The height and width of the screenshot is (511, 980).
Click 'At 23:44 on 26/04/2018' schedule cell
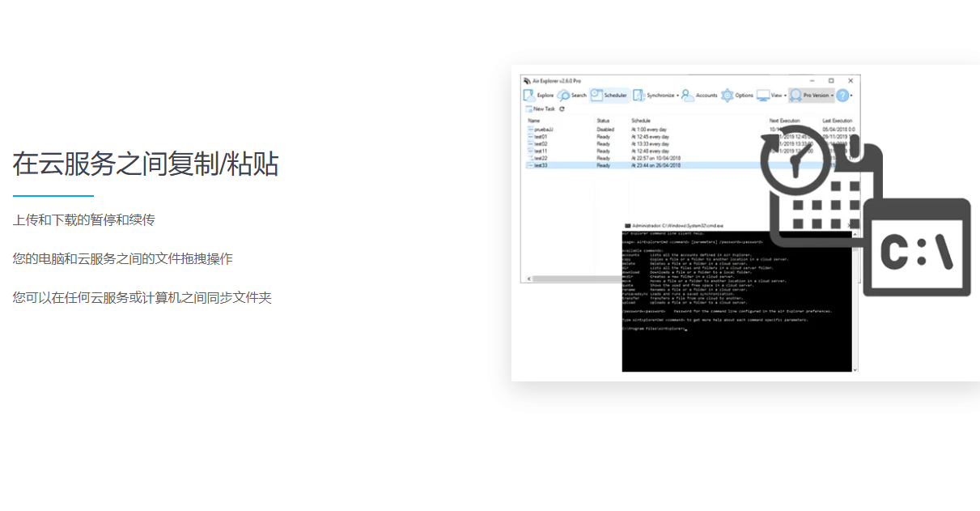tap(655, 165)
